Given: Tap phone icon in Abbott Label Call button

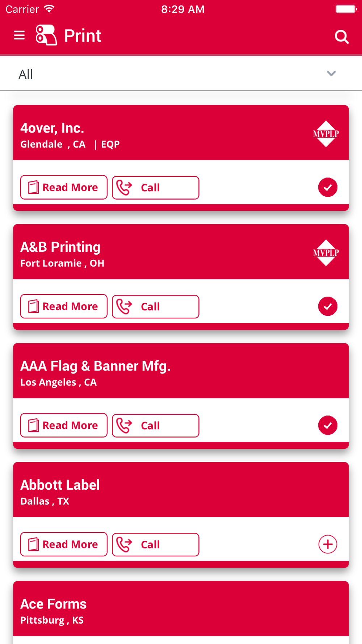Looking at the screenshot, I should click(x=124, y=544).
